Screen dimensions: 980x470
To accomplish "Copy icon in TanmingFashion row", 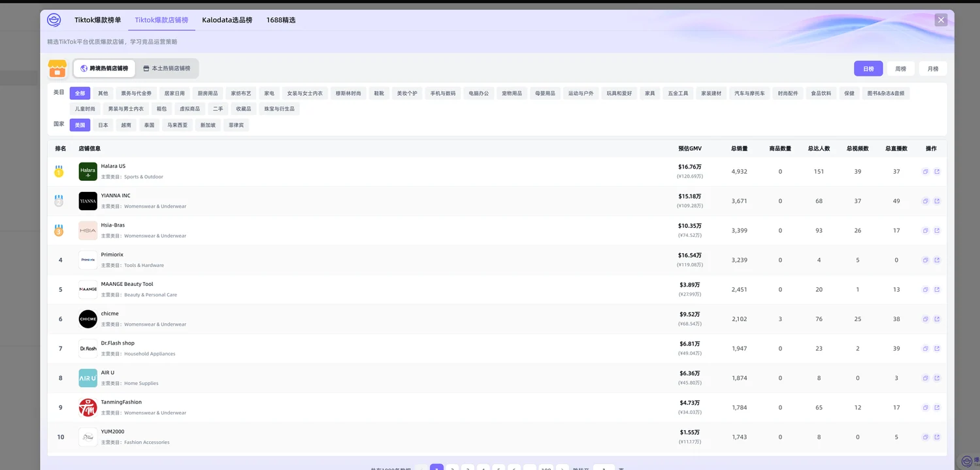I will (925, 407).
